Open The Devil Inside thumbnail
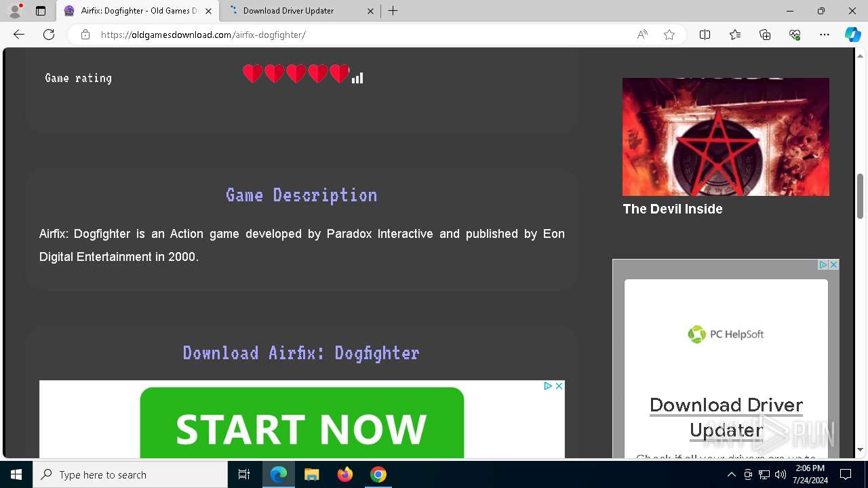 click(x=726, y=137)
